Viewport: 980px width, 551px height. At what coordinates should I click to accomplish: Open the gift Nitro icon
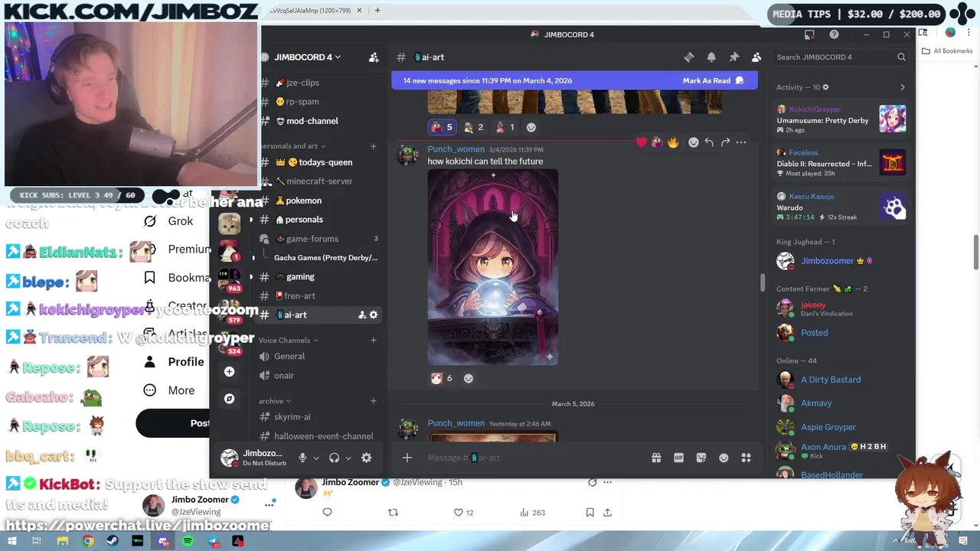[656, 458]
